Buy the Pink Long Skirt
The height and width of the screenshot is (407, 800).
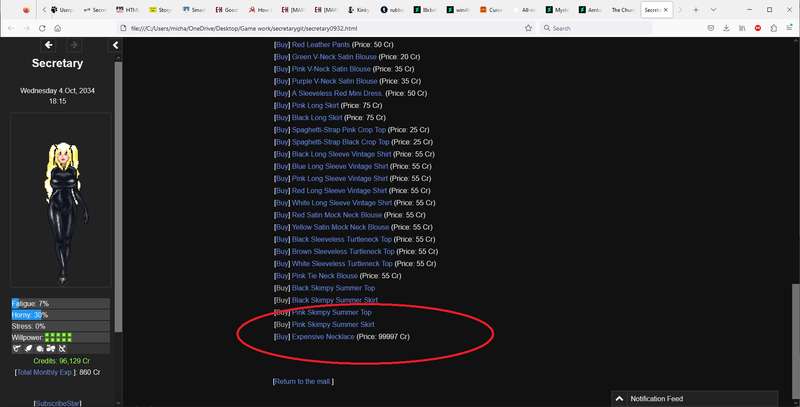click(x=282, y=106)
